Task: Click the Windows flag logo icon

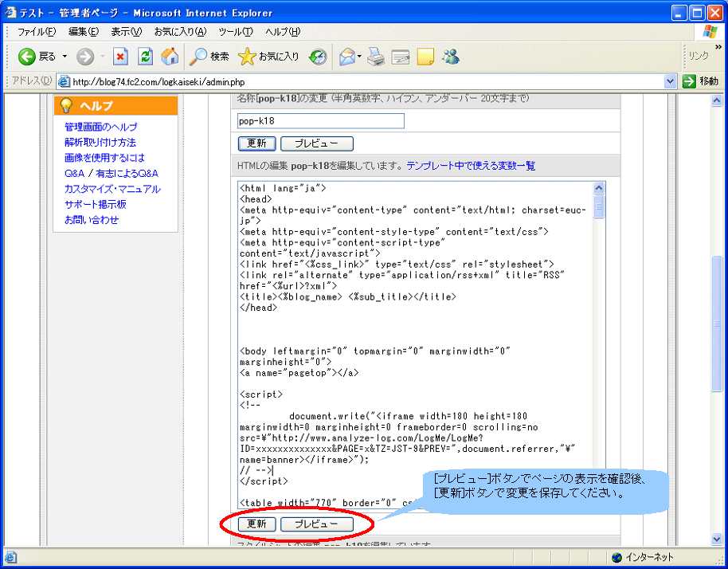Action: (x=710, y=32)
